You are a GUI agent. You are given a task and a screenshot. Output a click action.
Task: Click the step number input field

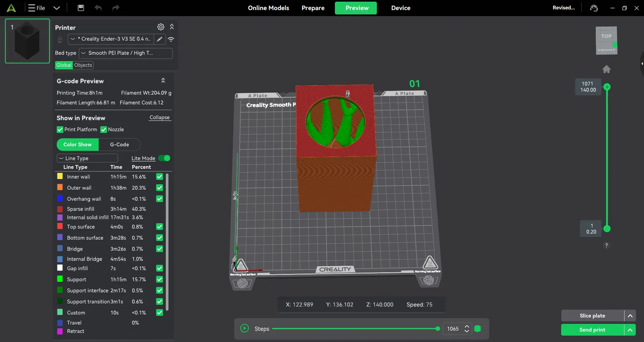453,329
